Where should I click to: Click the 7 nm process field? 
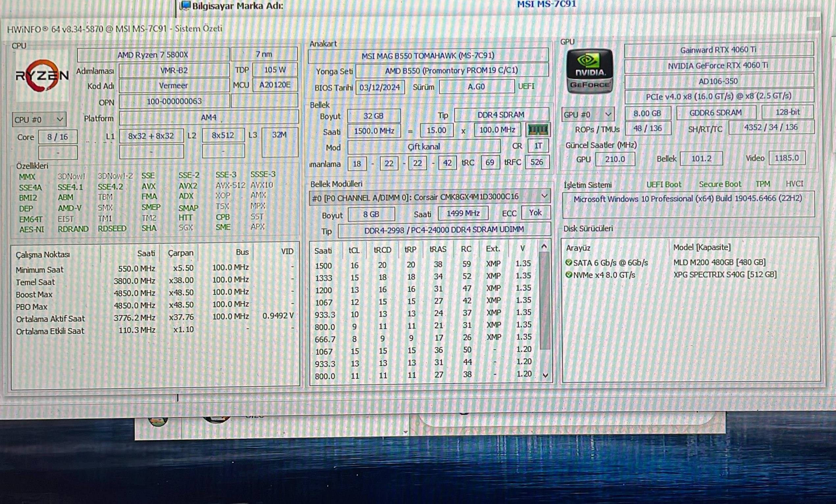(264, 54)
